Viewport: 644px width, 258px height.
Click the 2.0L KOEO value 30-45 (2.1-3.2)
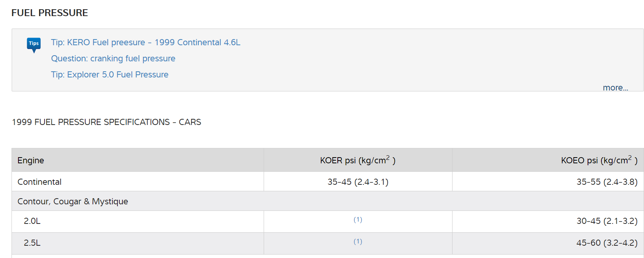point(607,221)
